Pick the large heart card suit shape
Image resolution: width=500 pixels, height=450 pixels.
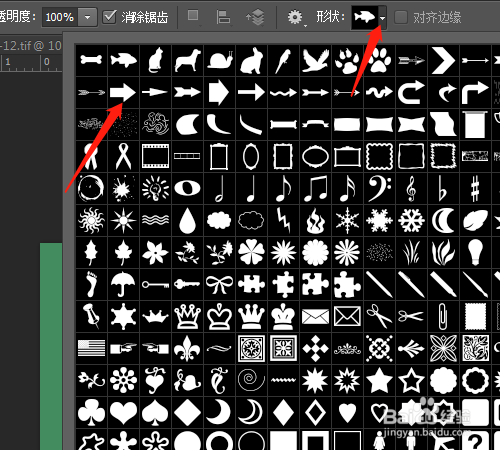(x=123, y=412)
